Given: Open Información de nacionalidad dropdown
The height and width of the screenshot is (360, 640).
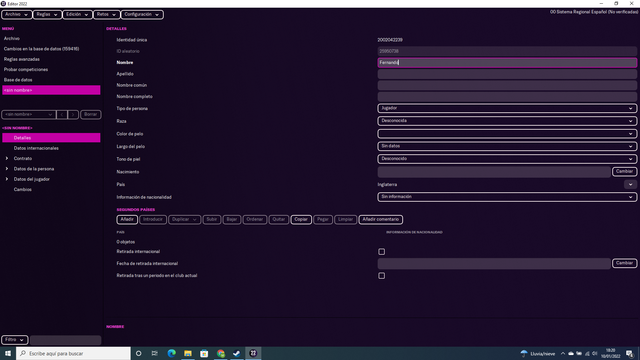Looking at the screenshot, I should coord(507,197).
